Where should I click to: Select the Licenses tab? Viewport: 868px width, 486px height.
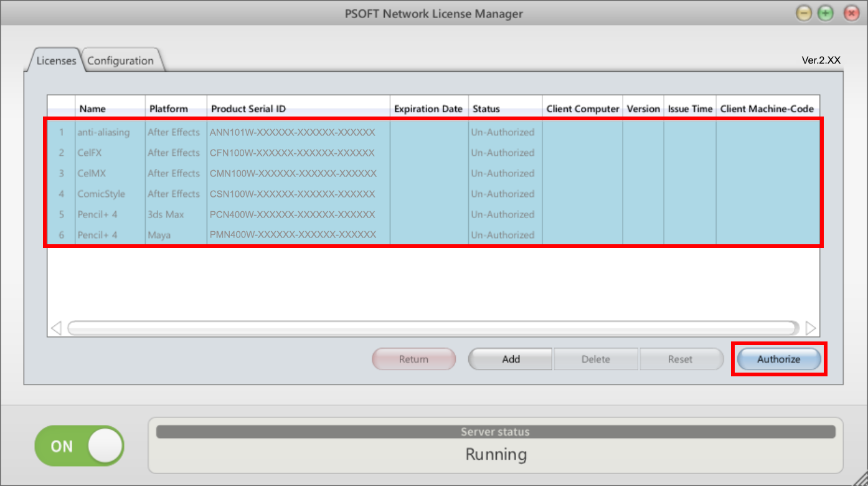(55, 60)
